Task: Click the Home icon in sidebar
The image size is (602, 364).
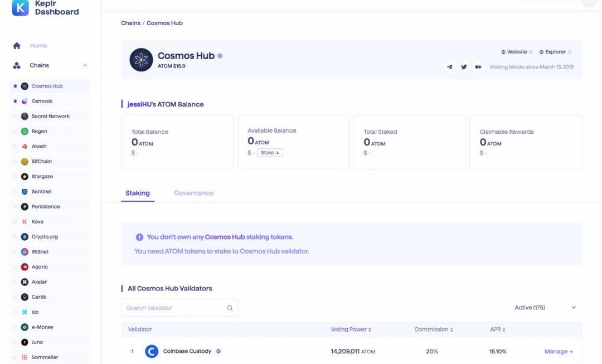Action: 17,46
